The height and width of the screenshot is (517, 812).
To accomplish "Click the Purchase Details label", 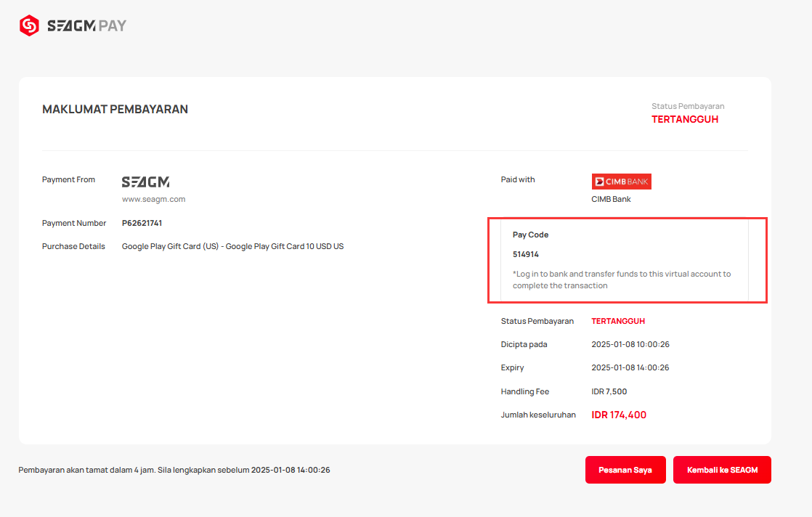I will coord(73,246).
